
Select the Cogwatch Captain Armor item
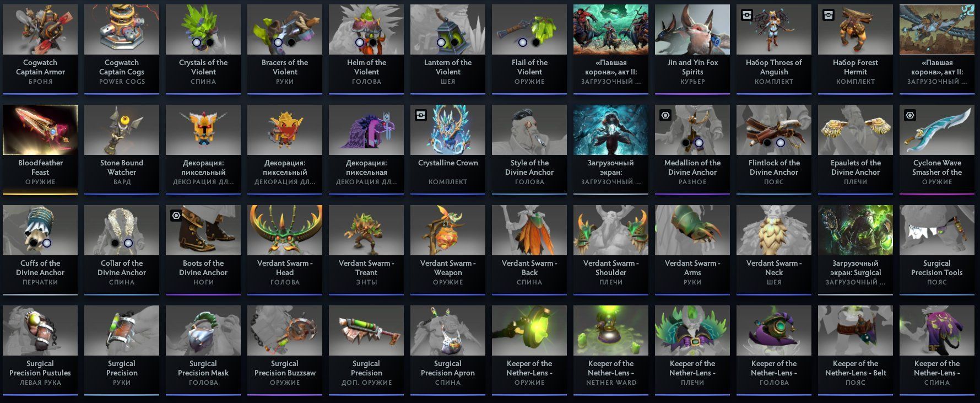(40, 50)
